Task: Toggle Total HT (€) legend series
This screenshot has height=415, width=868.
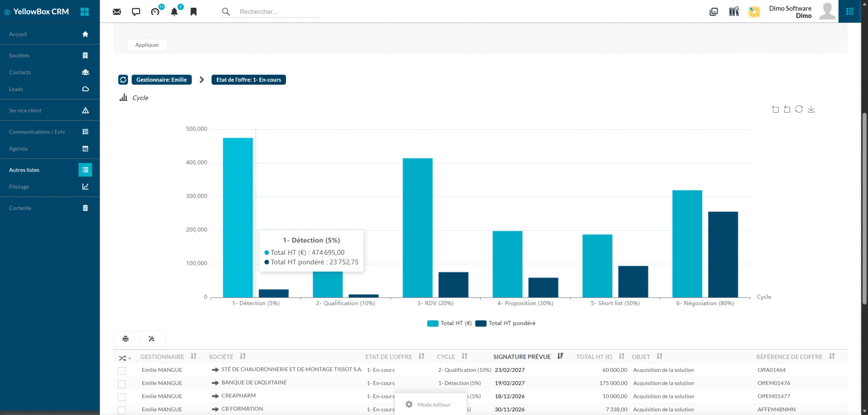Action: [x=450, y=323]
